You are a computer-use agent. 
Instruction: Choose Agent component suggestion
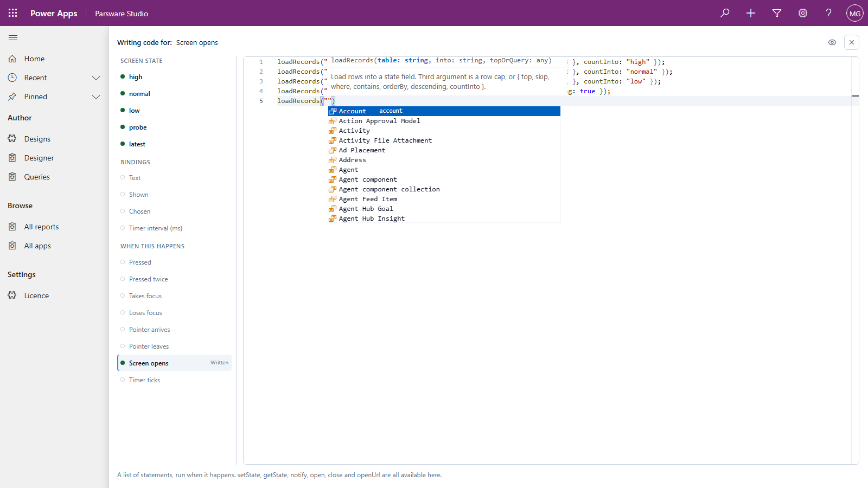444,179
